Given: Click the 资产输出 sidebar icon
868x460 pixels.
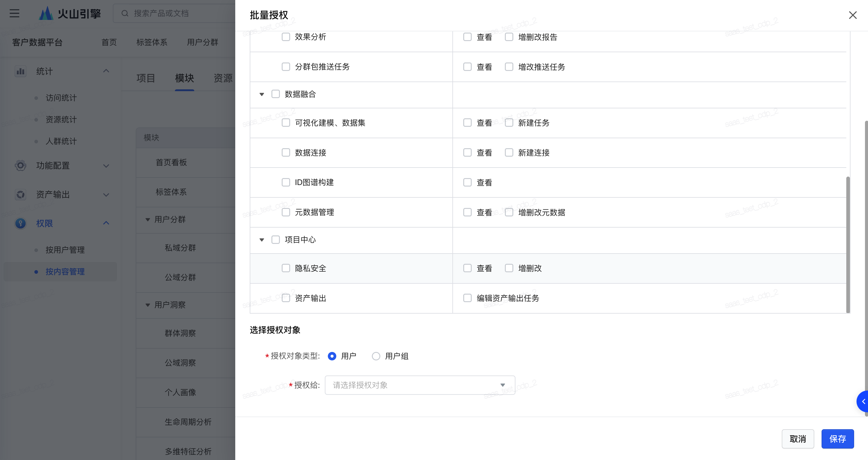Looking at the screenshot, I should 21,195.
